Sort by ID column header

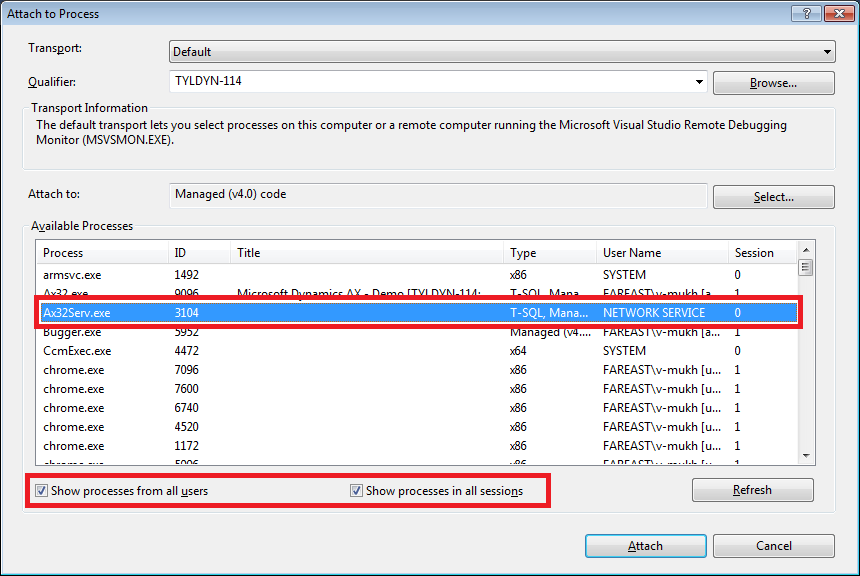pos(198,253)
